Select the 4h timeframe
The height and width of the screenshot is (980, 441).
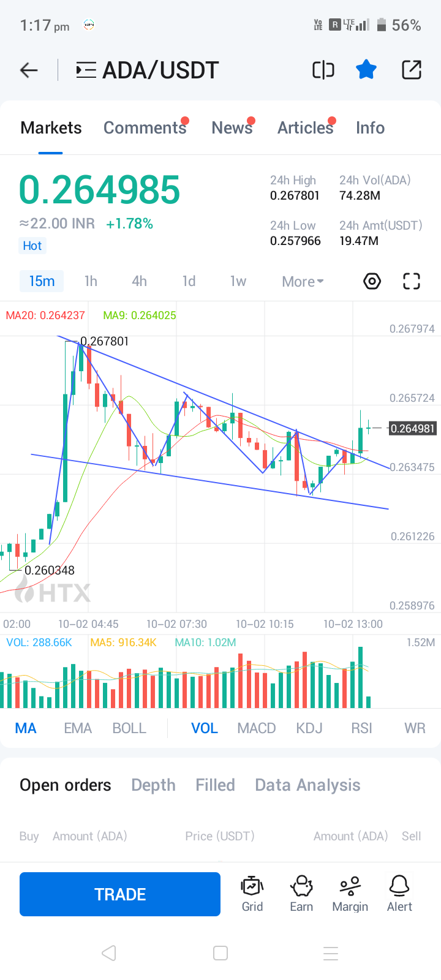coord(139,281)
